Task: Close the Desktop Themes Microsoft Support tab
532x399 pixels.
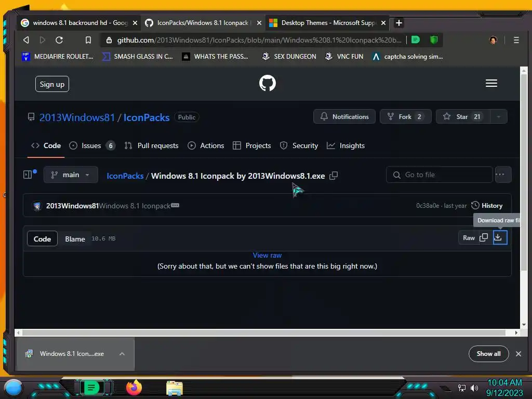Action: coord(383,23)
